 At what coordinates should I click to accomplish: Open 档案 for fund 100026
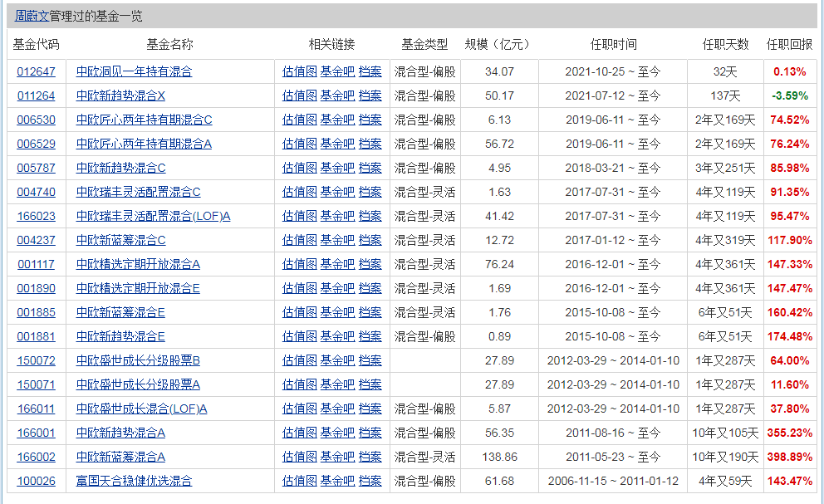click(370, 482)
